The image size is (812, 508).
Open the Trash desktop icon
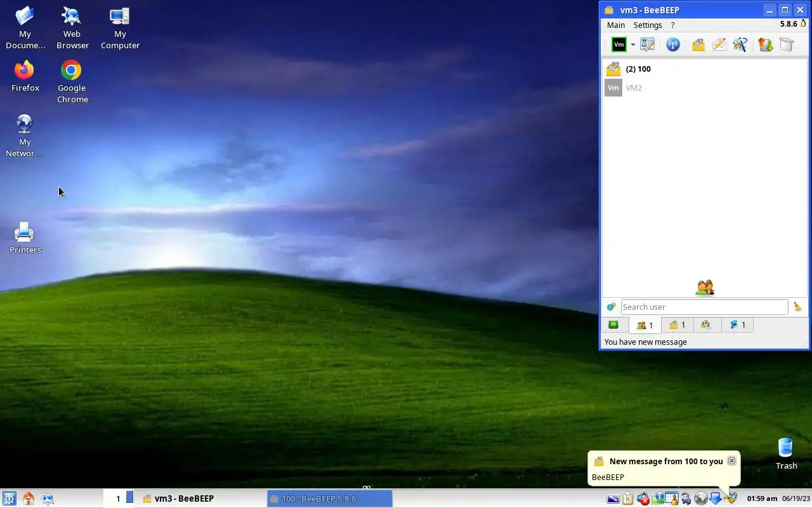pos(786,454)
